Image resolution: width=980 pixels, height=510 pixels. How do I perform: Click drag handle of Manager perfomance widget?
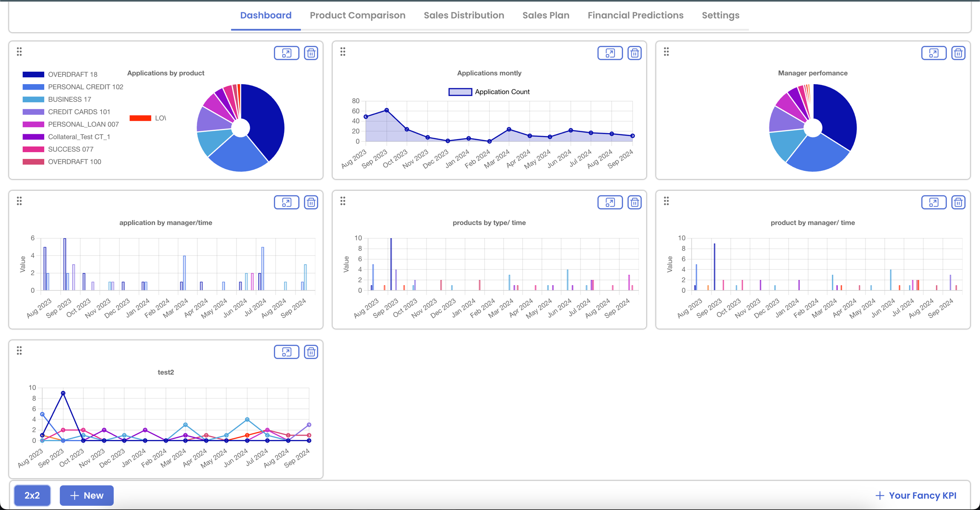667,52
